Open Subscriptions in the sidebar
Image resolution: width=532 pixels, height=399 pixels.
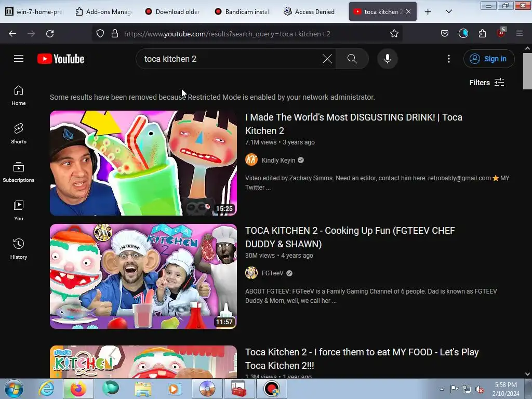19,172
